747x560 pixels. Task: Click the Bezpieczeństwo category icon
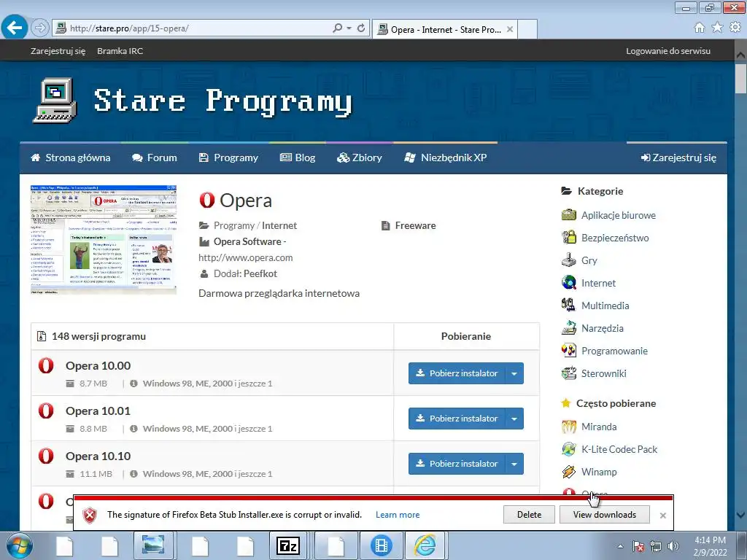pos(569,237)
